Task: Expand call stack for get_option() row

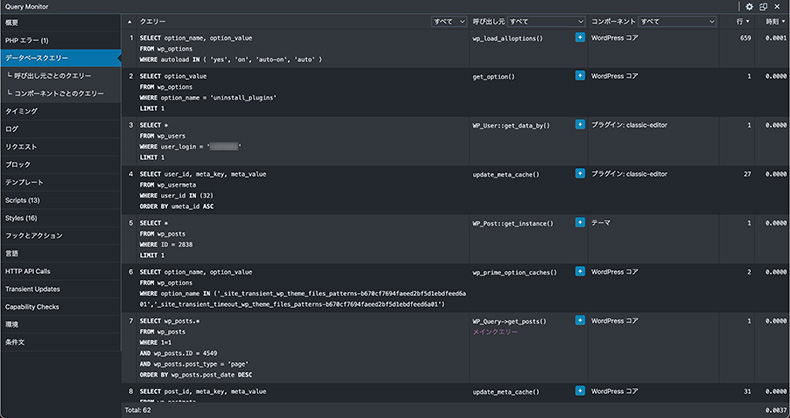Action: coord(580,75)
